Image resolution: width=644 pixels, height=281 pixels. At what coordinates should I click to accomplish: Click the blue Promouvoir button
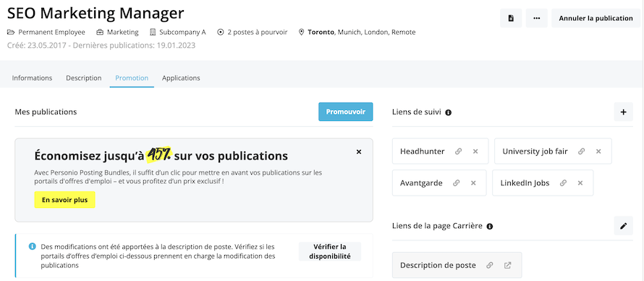[x=346, y=112]
